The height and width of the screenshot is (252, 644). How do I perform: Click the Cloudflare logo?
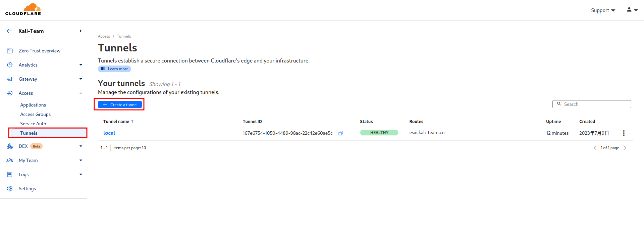[23, 9]
